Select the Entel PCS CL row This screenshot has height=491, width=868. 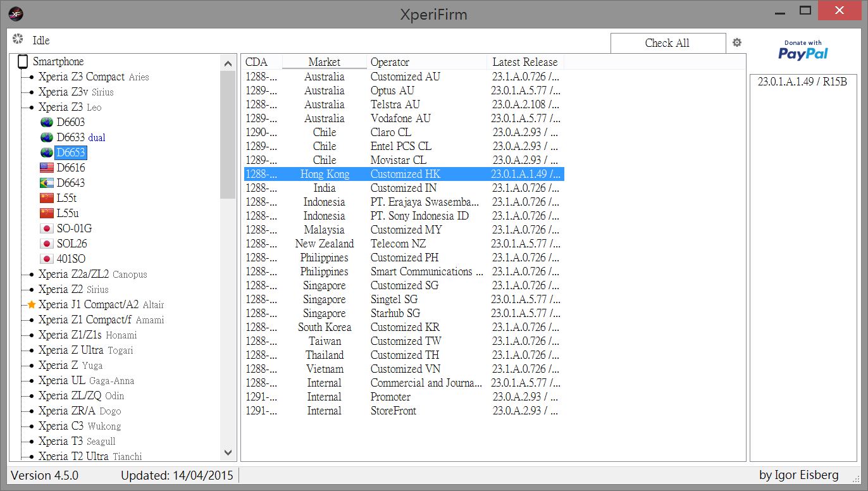click(404, 146)
